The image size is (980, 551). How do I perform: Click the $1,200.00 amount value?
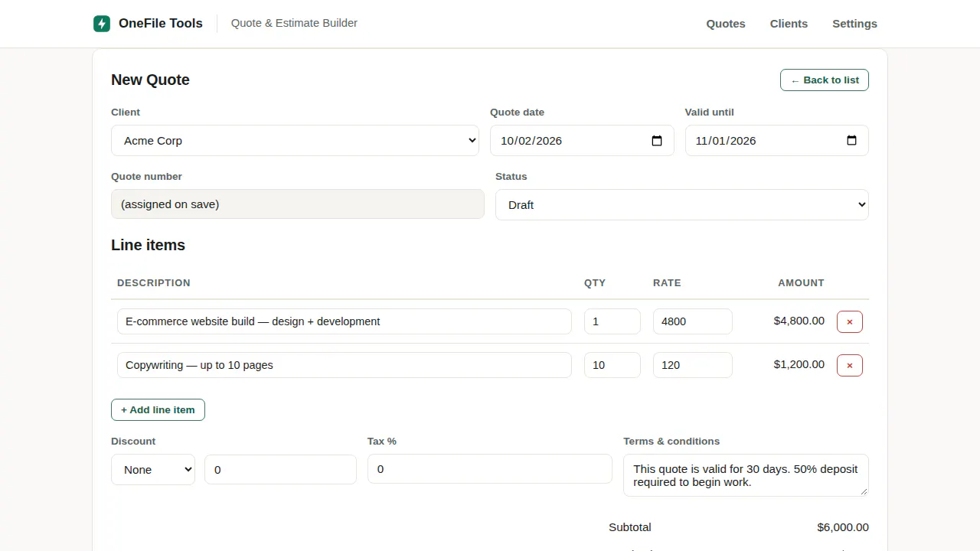tap(799, 364)
